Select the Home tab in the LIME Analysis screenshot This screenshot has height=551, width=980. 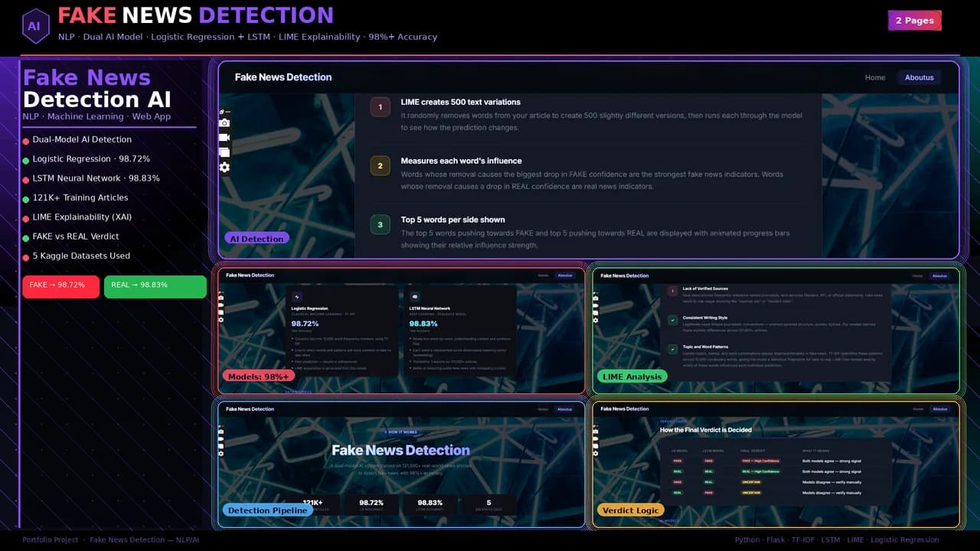(x=917, y=275)
